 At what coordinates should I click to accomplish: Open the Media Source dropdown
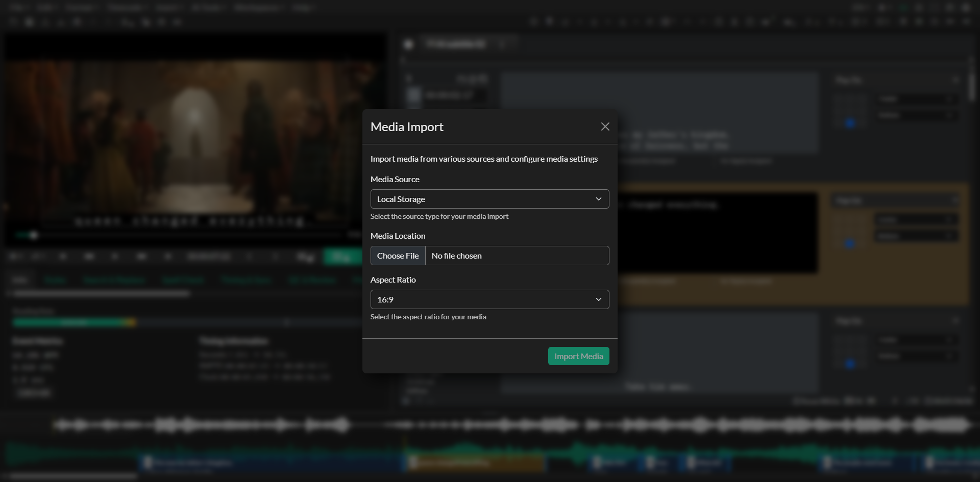coord(490,199)
